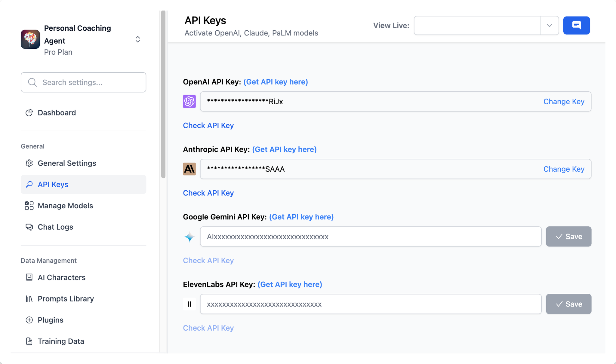Click the OpenAI logo icon
Screen dimensions: 616x364
click(189, 102)
